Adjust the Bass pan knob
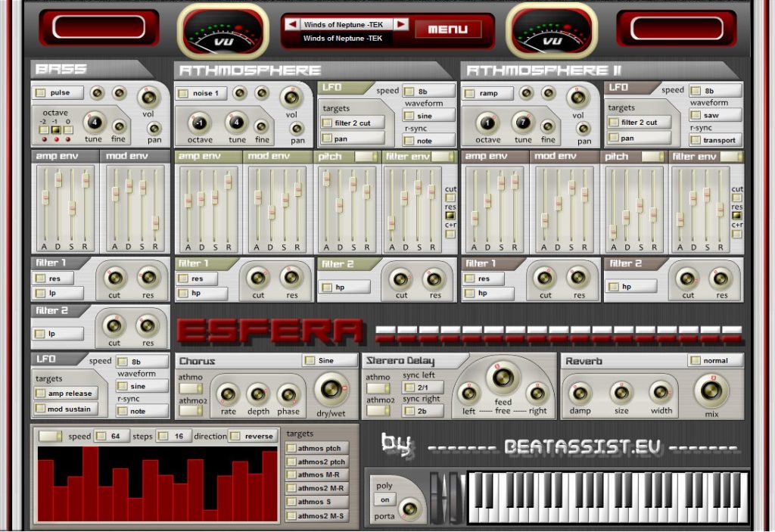Screen dimensions: 775x532 154,129
